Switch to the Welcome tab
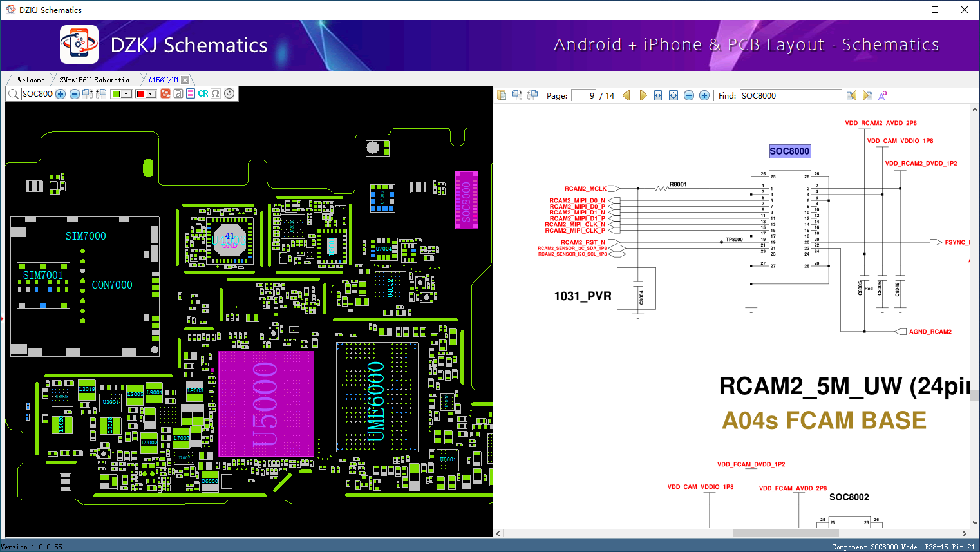 click(x=31, y=80)
